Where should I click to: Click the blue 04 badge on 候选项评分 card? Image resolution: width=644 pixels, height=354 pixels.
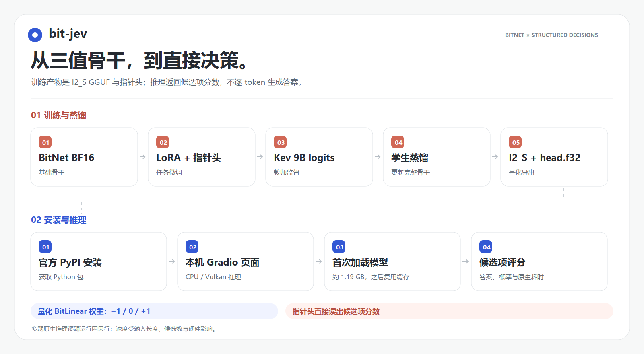pos(486,247)
